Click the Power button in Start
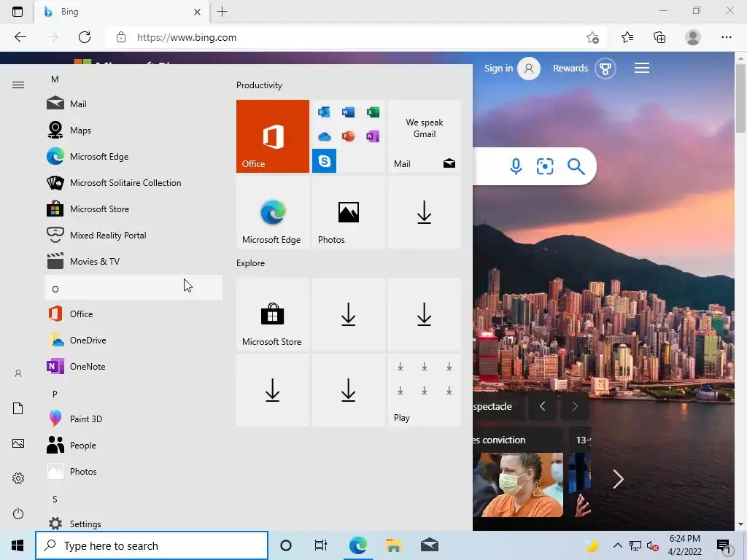 [18, 513]
